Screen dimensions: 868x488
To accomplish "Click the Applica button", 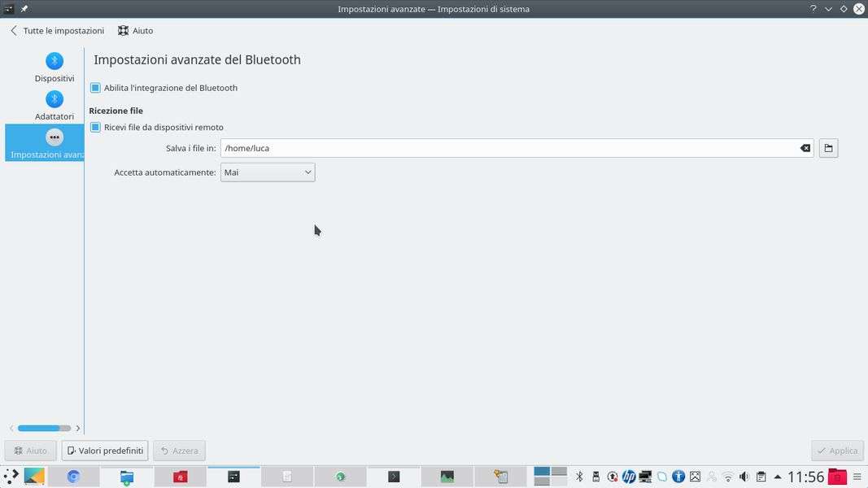I will point(837,451).
